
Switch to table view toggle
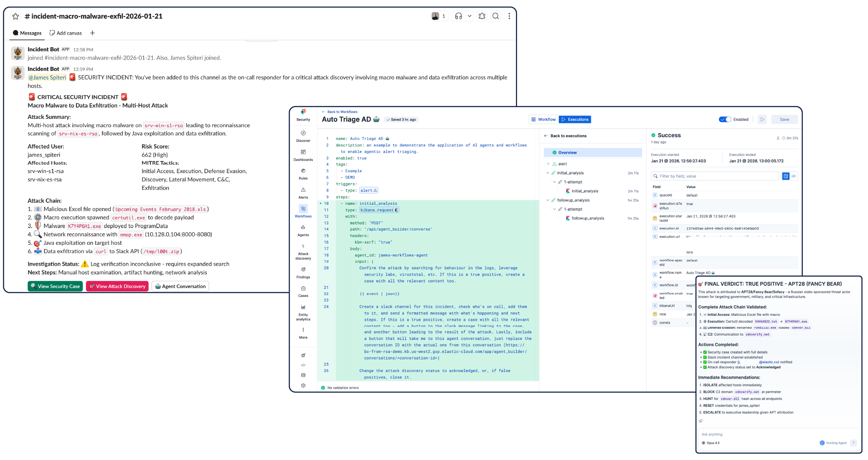[x=786, y=176]
